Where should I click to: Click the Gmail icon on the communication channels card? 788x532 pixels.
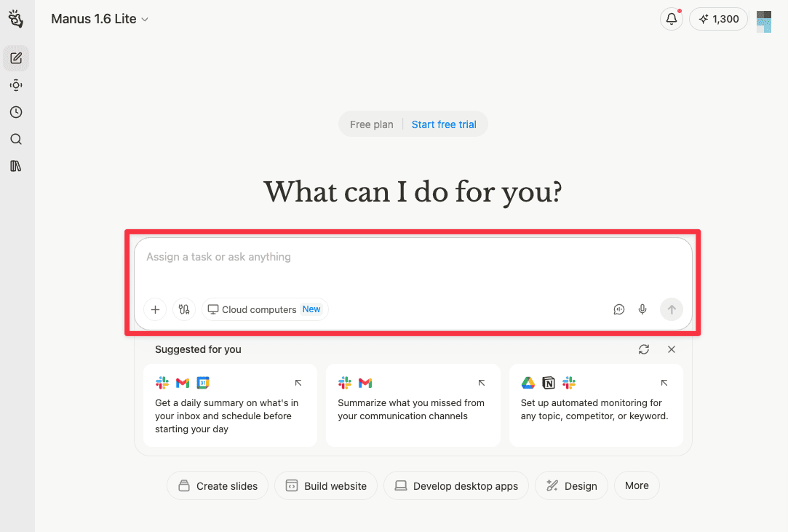(365, 383)
